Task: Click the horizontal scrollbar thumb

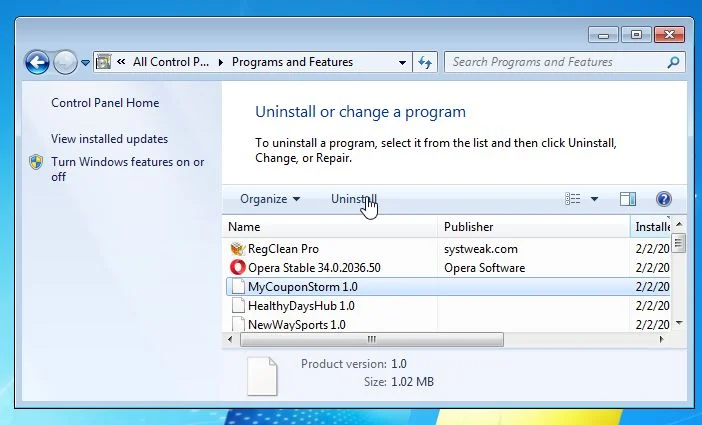Action: [x=372, y=339]
